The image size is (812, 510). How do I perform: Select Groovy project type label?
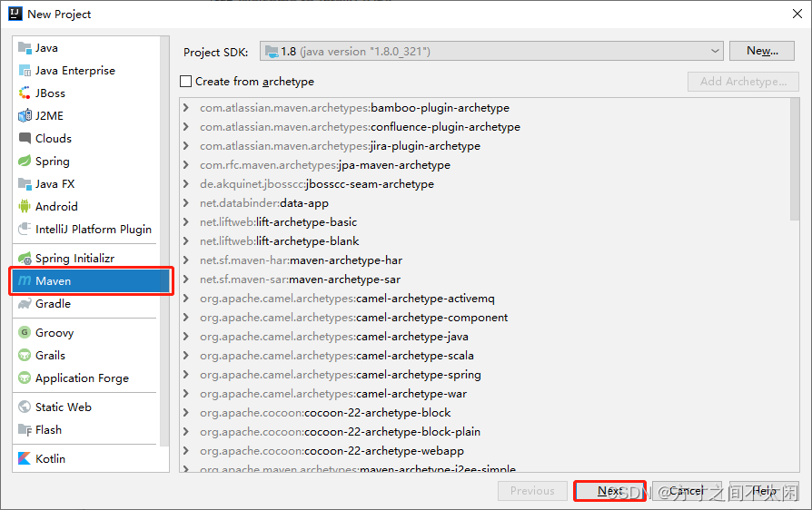point(54,333)
